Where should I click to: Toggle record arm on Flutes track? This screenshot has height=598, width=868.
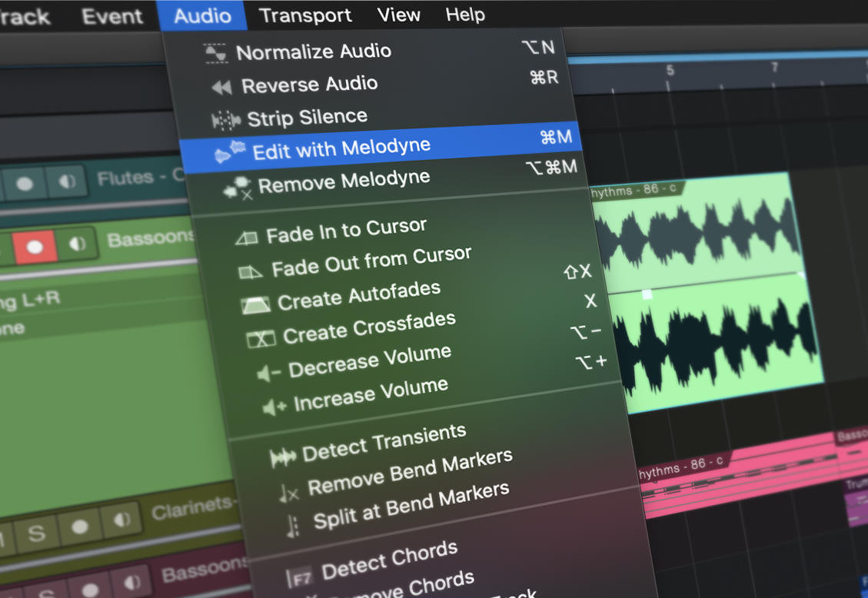pos(25,184)
